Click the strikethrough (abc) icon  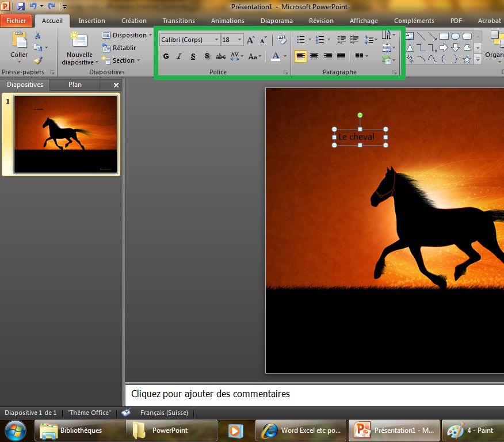(221, 56)
